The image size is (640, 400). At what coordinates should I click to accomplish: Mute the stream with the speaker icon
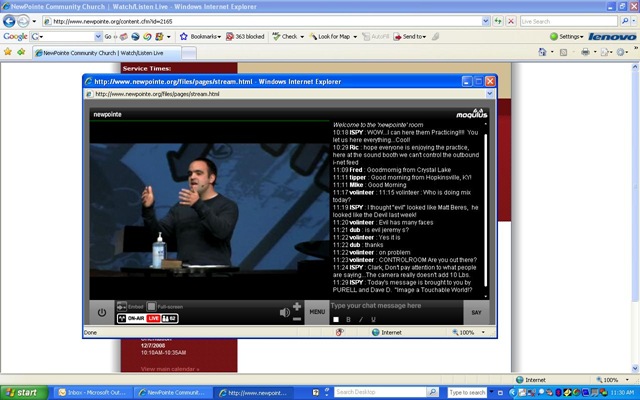coord(284,313)
